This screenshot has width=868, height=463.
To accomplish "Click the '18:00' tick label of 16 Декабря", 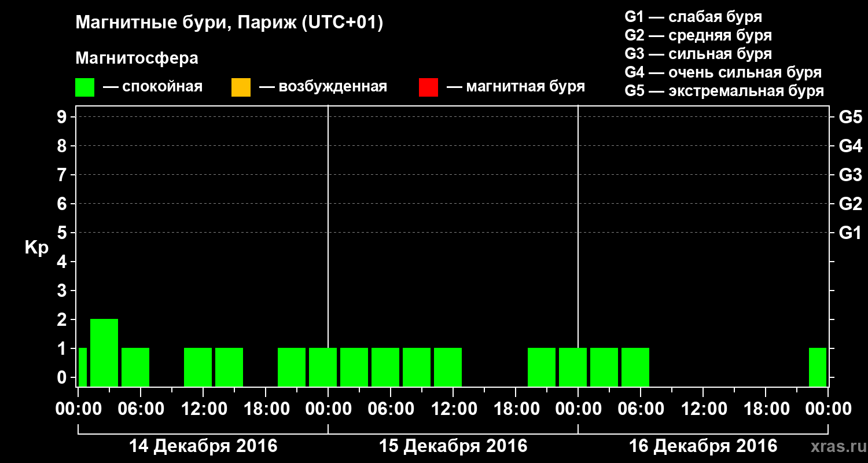I will [x=766, y=409].
